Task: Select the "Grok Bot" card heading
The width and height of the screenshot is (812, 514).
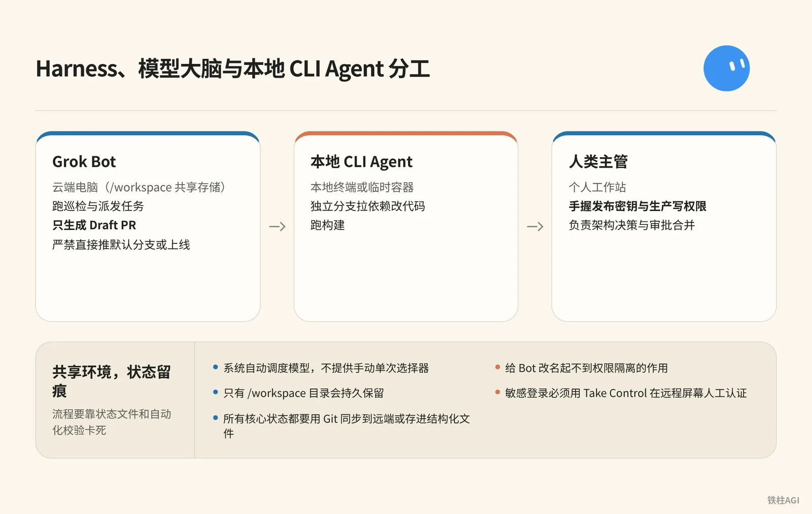Action: [x=84, y=162]
